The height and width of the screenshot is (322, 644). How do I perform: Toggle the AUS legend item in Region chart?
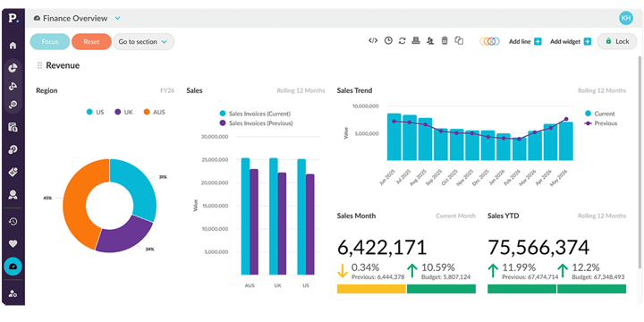click(x=154, y=112)
